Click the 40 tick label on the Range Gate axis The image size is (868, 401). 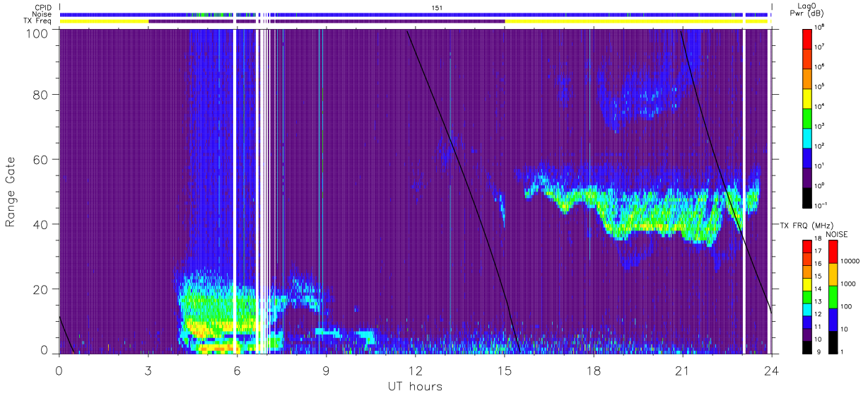tap(41, 224)
